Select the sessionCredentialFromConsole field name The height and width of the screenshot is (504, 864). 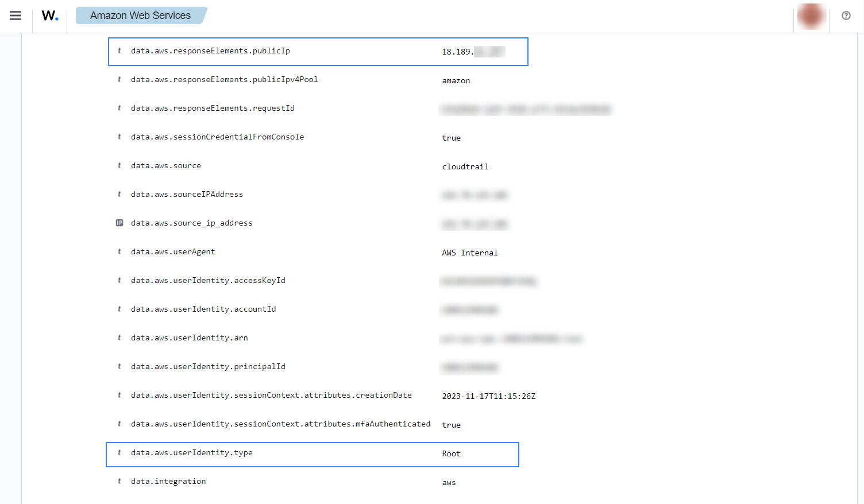click(217, 137)
